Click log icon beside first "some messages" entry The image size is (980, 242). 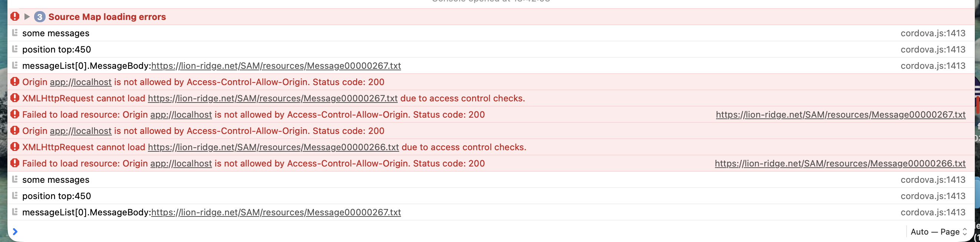(15, 33)
